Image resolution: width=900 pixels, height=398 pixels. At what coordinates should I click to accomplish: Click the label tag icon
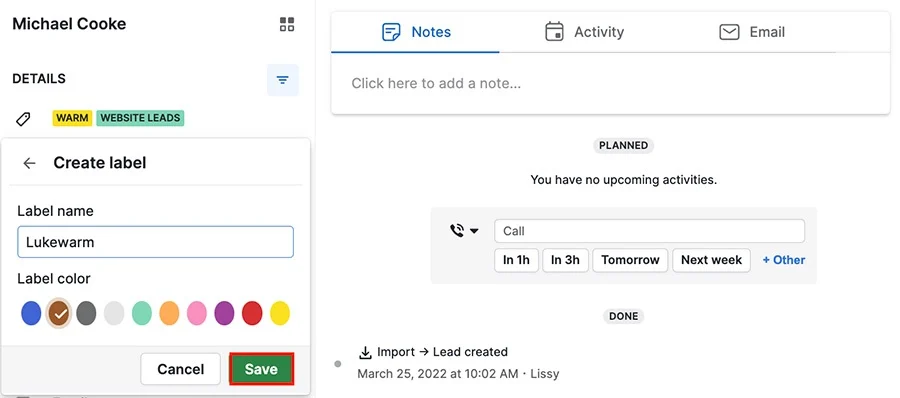click(x=22, y=118)
